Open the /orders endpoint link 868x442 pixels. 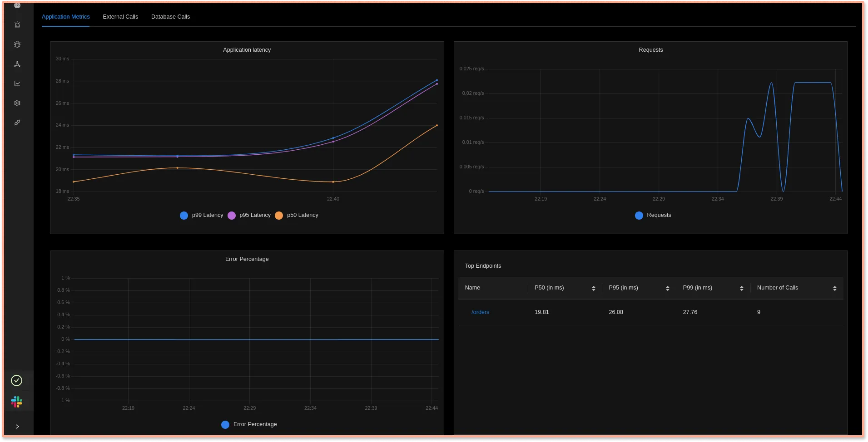480,312
